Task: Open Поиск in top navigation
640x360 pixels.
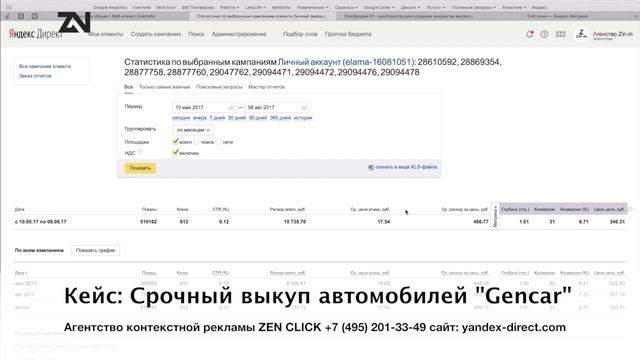Action: pos(196,34)
